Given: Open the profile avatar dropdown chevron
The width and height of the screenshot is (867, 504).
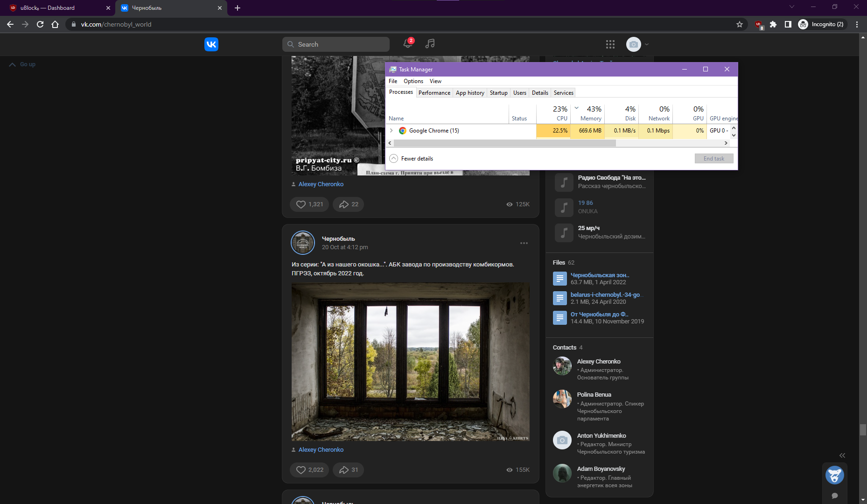Looking at the screenshot, I should [x=647, y=44].
